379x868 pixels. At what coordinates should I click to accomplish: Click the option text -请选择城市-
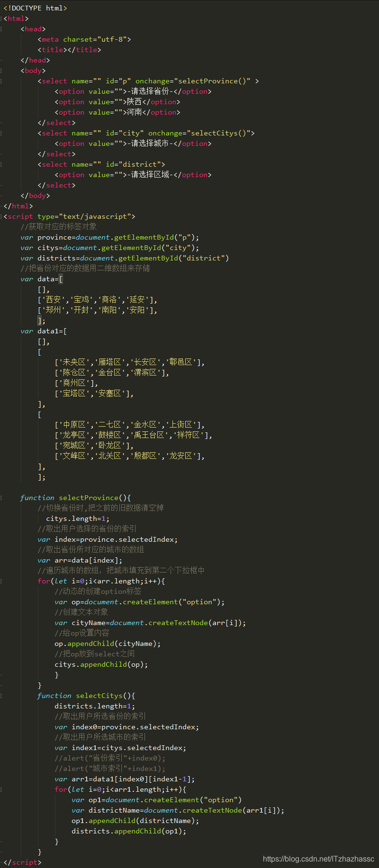(150, 143)
